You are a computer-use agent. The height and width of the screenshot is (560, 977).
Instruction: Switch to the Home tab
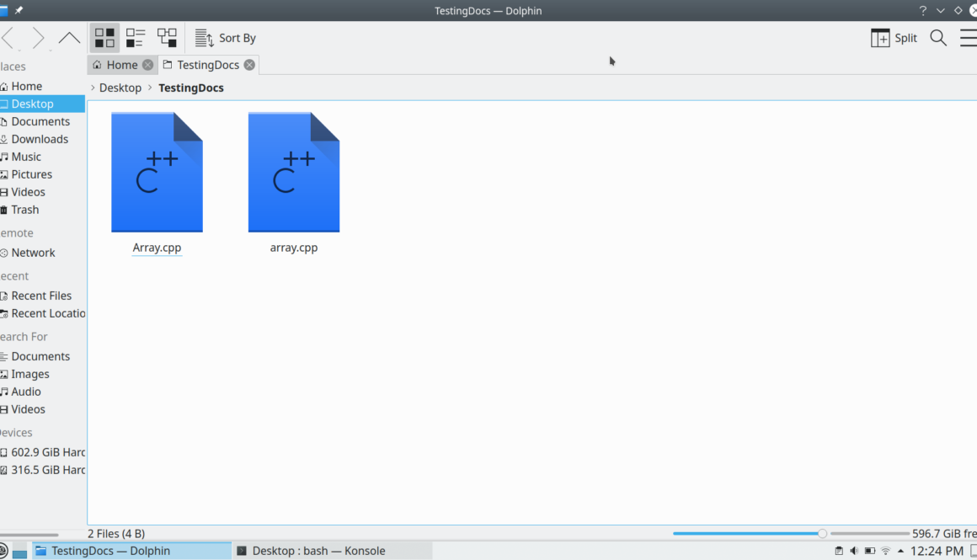coord(120,64)
